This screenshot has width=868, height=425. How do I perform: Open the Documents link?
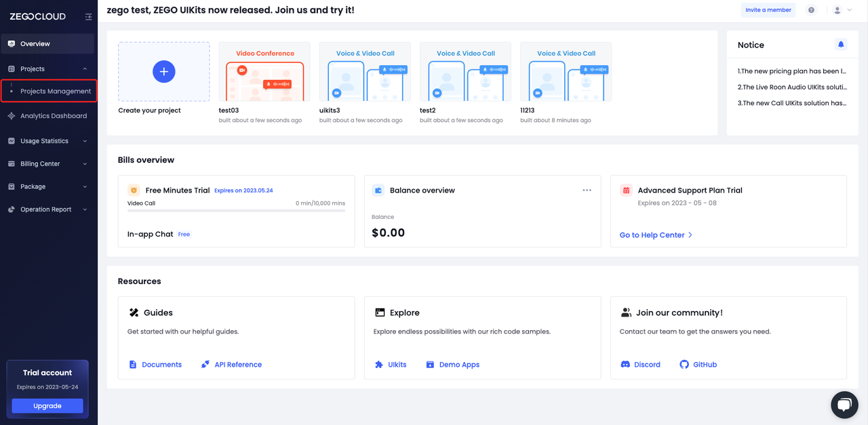(x=161, y=365)
